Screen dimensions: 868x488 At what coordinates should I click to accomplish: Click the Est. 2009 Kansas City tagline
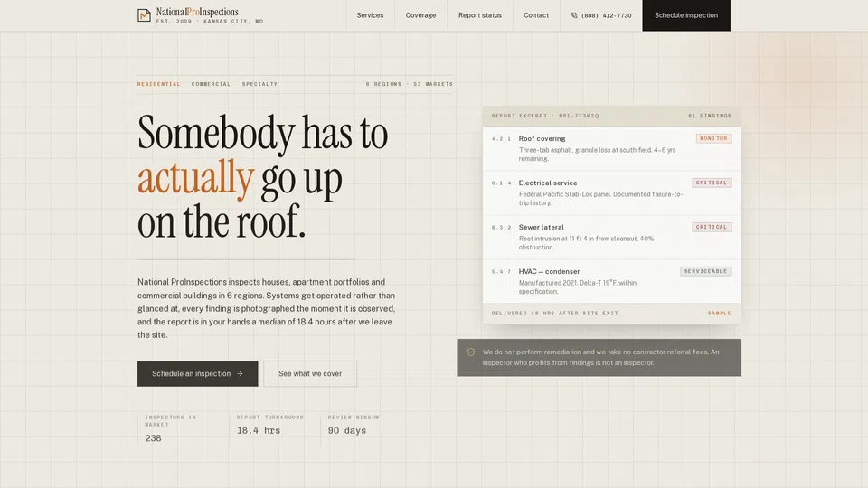point(210,22)
